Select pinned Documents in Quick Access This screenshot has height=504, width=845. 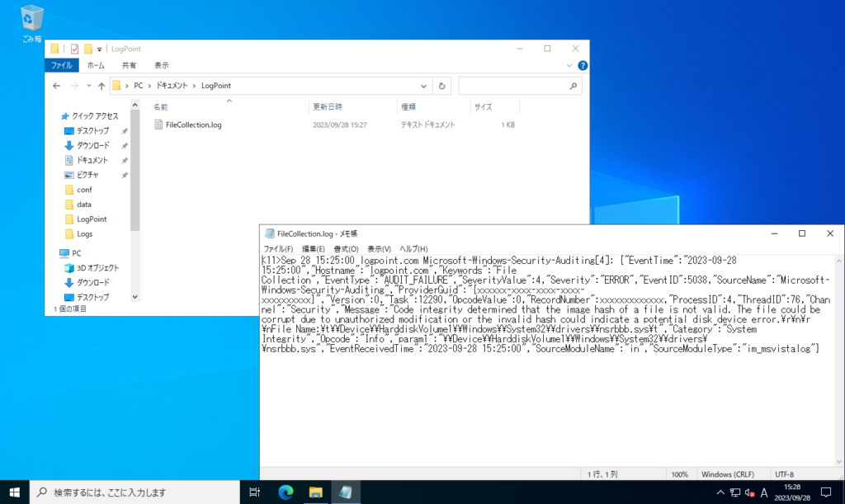pyautogui.click(x=86, y=160)
